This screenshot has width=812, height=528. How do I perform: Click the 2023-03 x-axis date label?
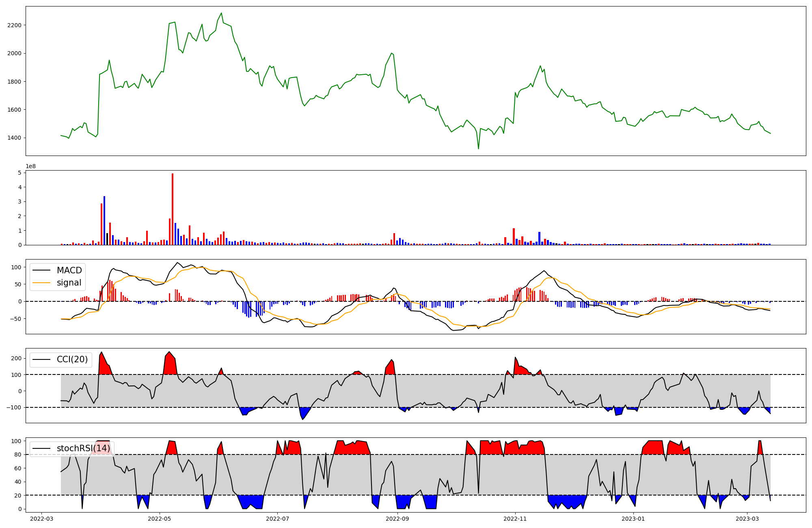coord(747,519)
